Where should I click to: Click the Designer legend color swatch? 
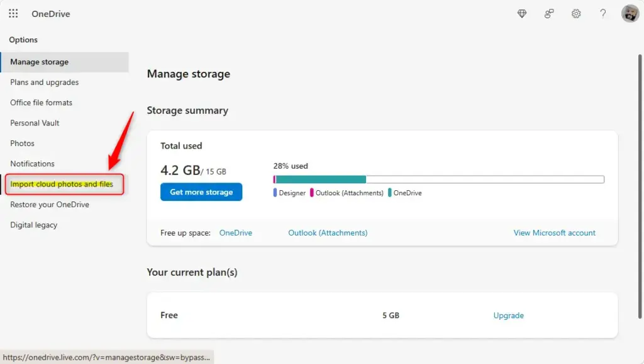tap(275, 193)
